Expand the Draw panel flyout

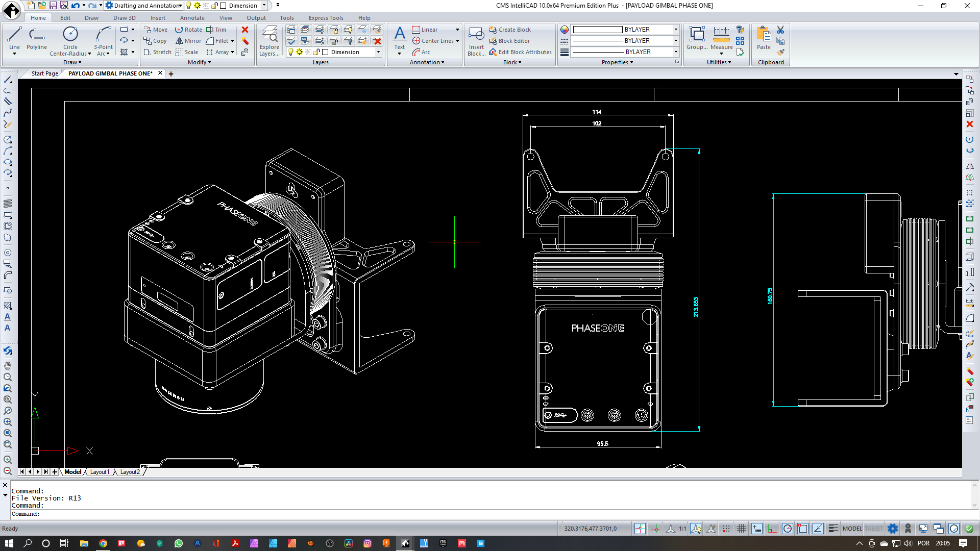72,62
